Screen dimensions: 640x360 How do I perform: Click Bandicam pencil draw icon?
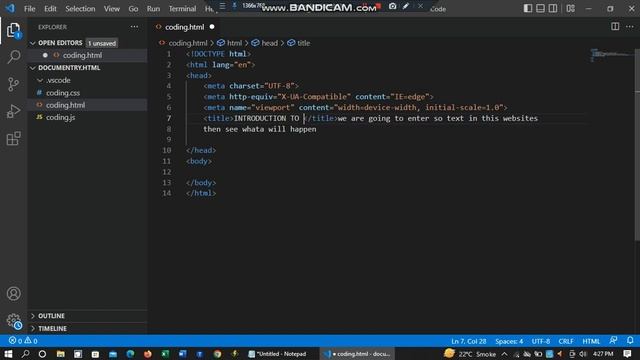[x=406, y=6]
